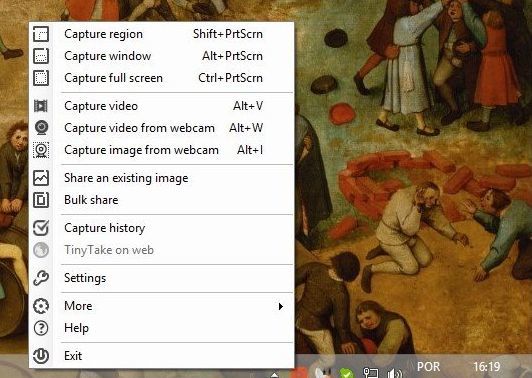532x378 pixels.
Task: Click the webcam icon for Capture video from webcam
Action: (41, 128)
